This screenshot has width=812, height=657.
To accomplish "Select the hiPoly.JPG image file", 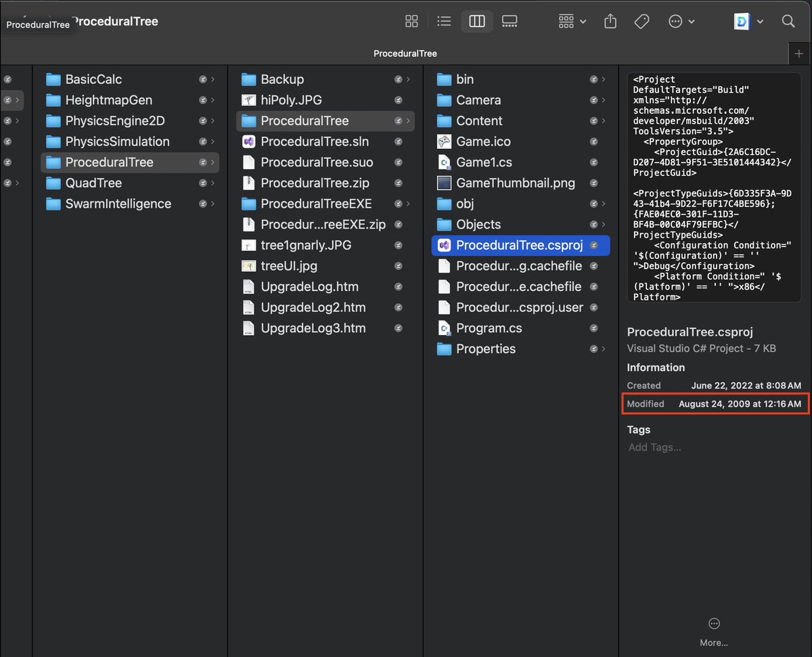I will (325, 100).
